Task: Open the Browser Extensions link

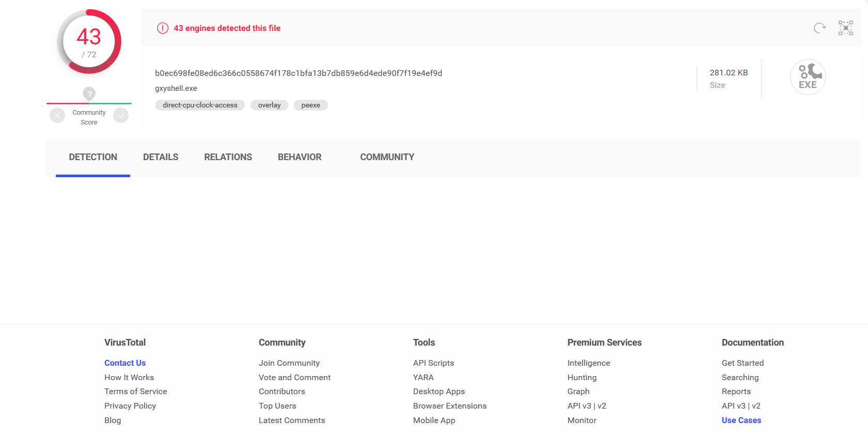Action: coord(450,406)
